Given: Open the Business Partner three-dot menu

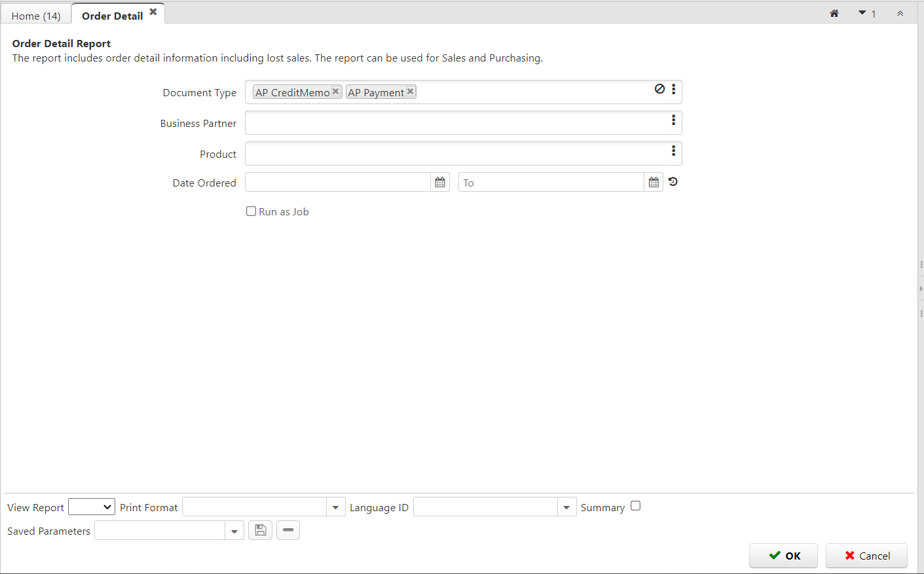Looking at the screenshot, I should [673, 120].
